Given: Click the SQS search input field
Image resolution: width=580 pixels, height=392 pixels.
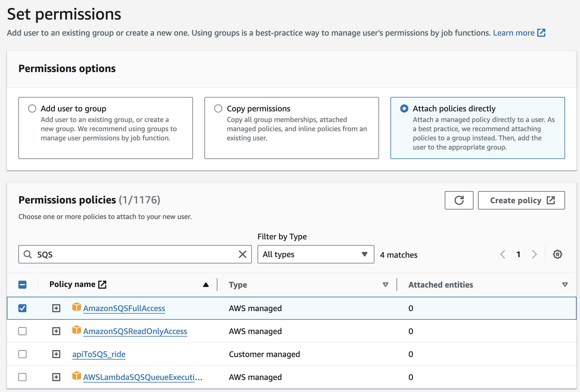Looking at the screenshot, I should pos(135,255).
